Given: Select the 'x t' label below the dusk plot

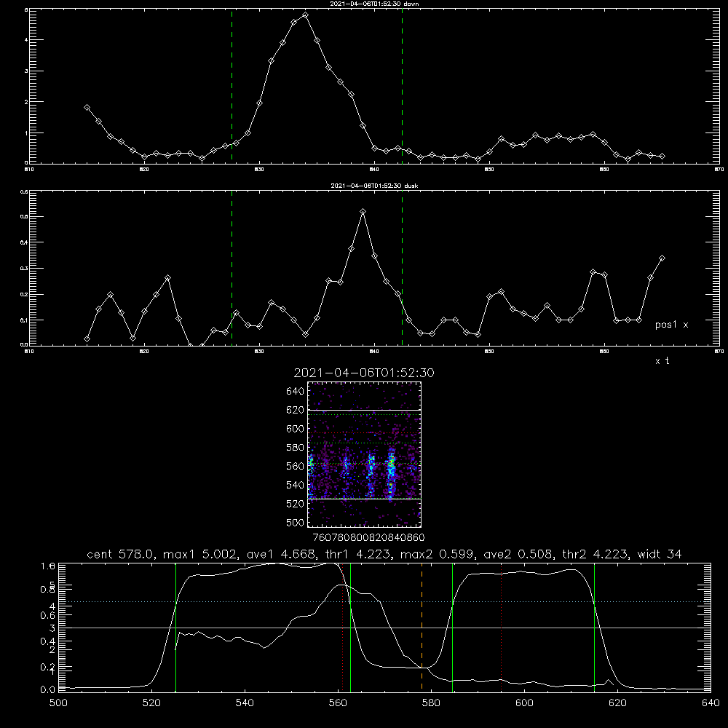Looking at the screenshot, I should point(662,361).
